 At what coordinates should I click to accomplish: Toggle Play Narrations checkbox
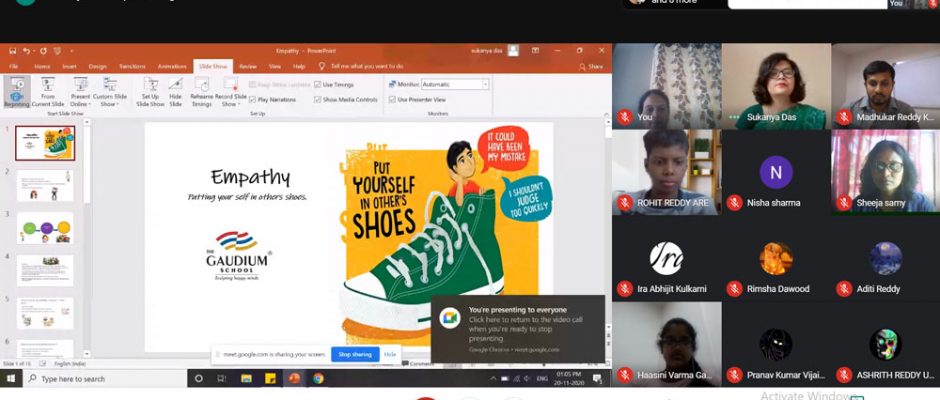(x=253, y=100)
